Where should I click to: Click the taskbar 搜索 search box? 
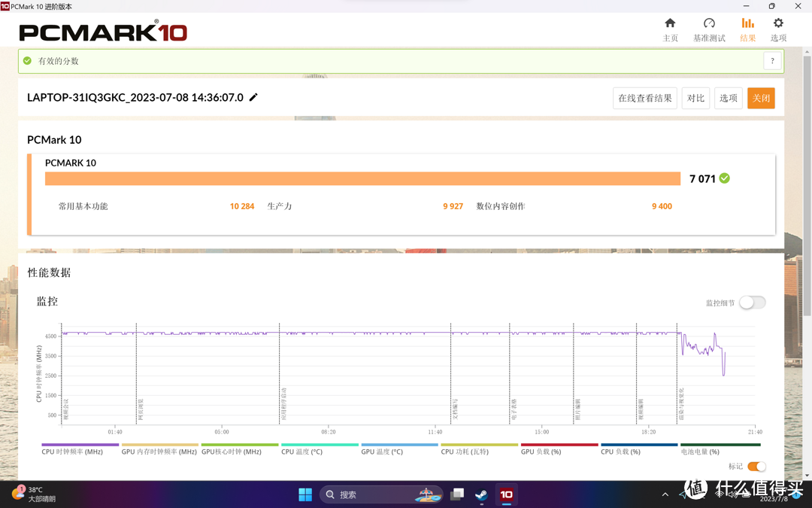pyautogui.click(x=381, y=494)
